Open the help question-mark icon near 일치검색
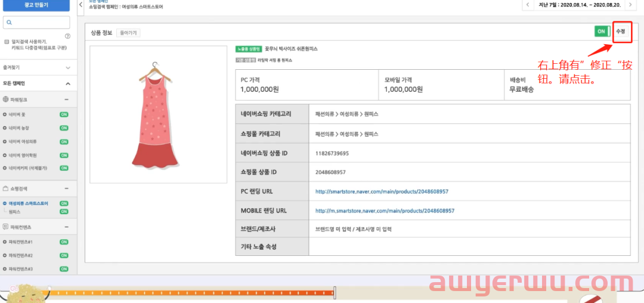Image resolution: width=644 pixels, height=303 pixels. (68, 36)
